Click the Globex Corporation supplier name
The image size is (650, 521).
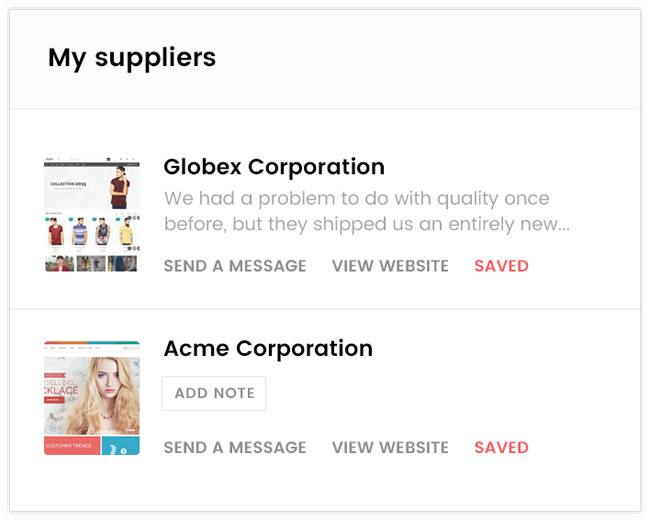273,167
